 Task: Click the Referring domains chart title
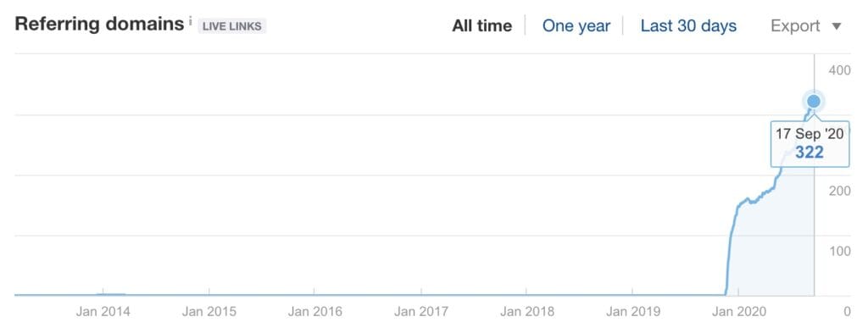point(99,25)
